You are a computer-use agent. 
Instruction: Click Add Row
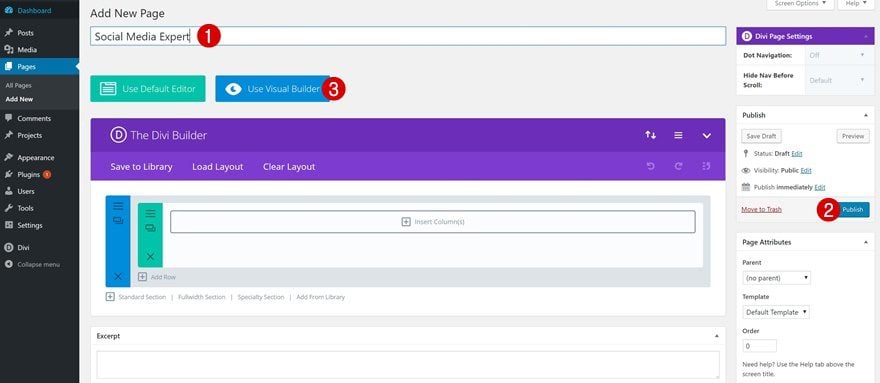(x=158, y=277)
